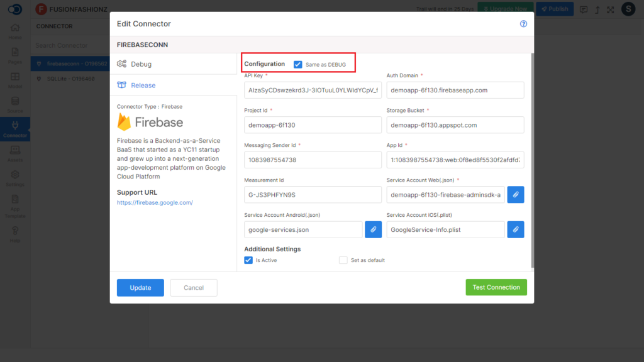Click the app logo at top-left

15,9
